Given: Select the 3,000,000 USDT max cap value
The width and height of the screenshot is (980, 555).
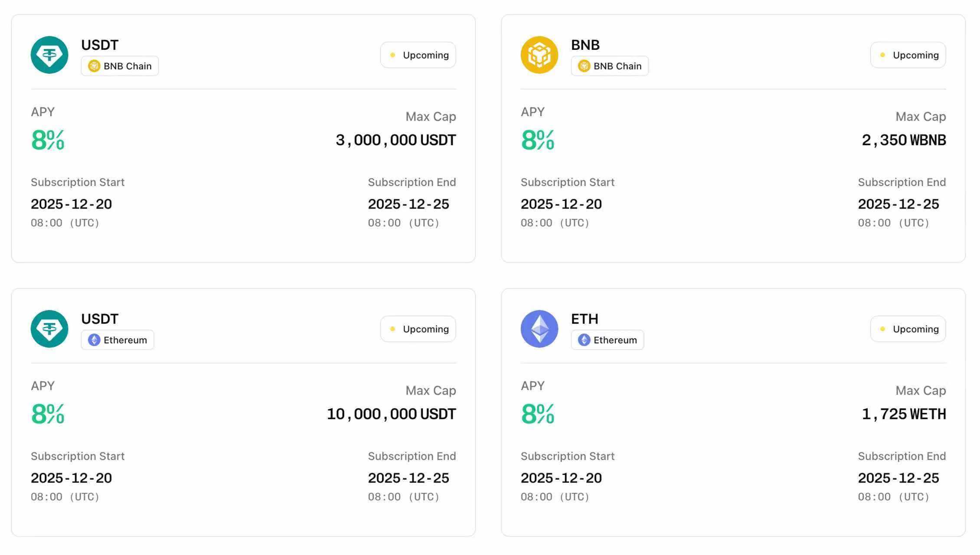Looking at the screenshot, I should click(395, 140).
